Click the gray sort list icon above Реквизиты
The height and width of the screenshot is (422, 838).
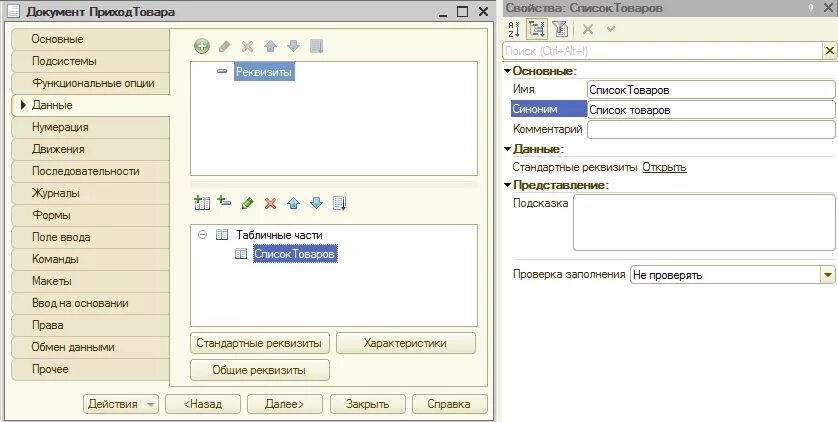coord(316,46)
